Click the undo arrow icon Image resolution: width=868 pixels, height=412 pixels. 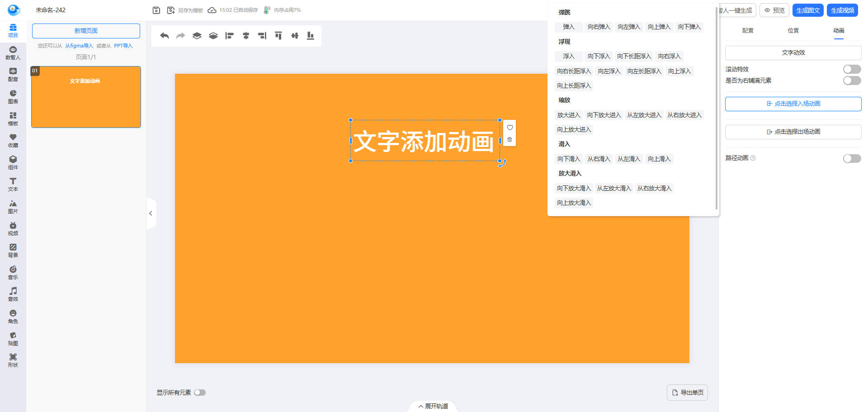[165, 36]
